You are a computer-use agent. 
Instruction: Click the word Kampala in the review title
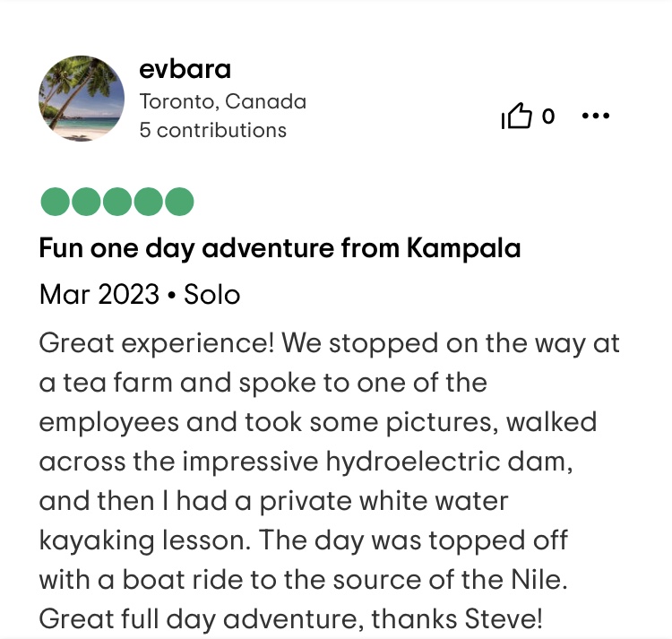coord(463,247)
